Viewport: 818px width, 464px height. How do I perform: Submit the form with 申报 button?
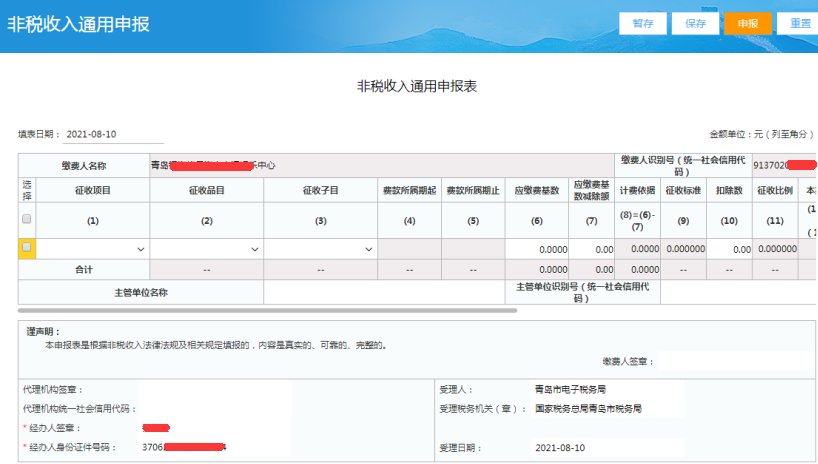(x=747, y=23)
